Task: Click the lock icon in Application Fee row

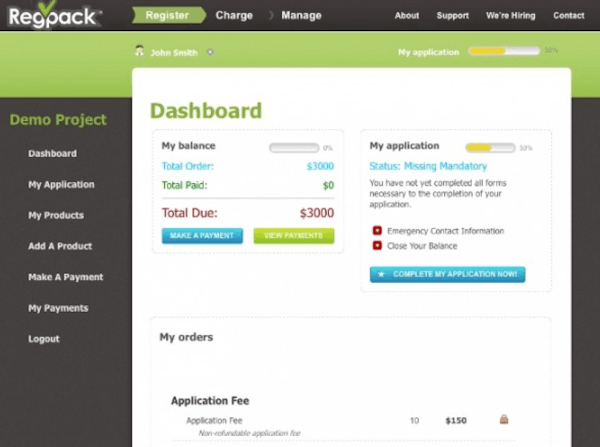Action: click(504, 419)
